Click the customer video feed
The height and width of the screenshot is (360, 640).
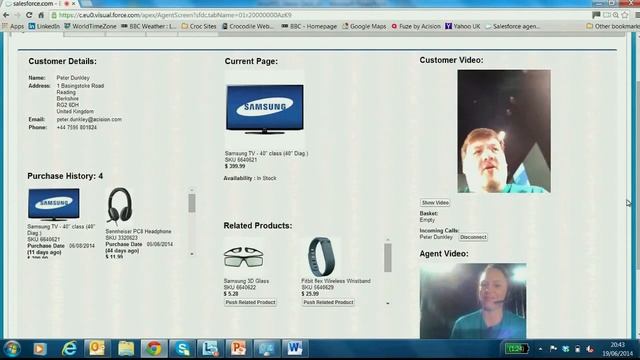504,131
